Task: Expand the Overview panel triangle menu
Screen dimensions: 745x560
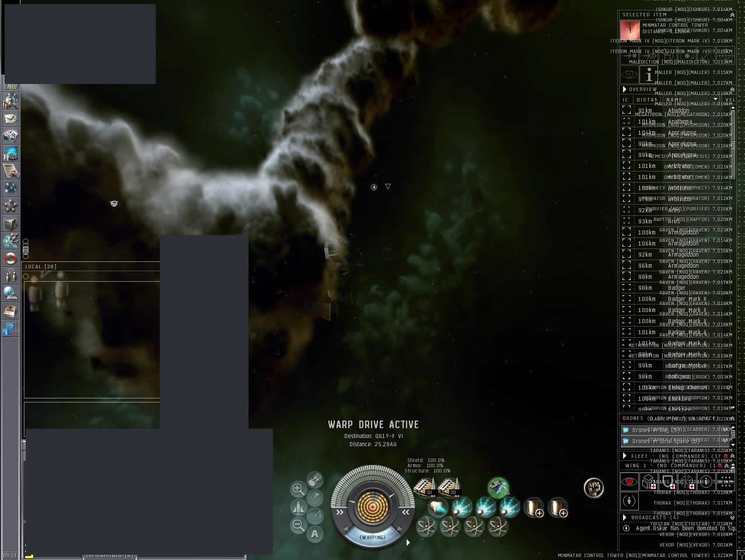Action: pos(624,89)
